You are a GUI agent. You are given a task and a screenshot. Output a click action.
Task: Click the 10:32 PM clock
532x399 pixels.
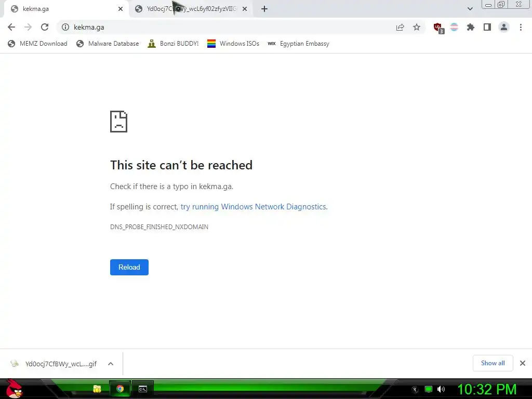[487, 389]
